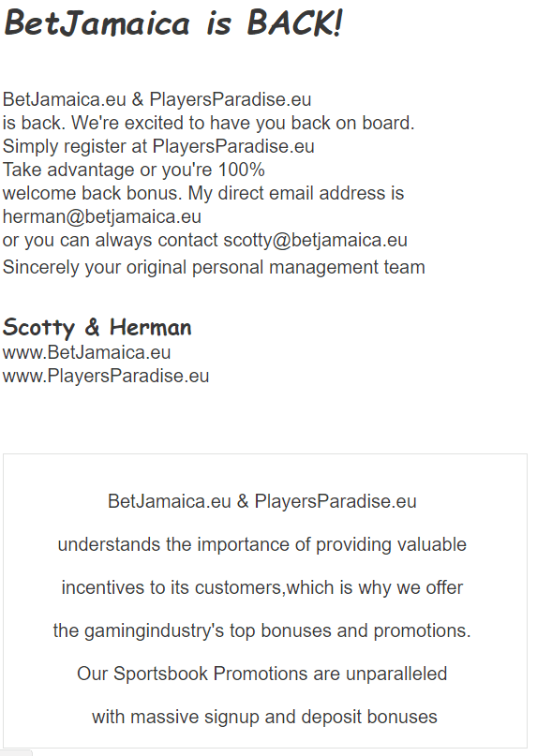
Task: Click the "Scotty & Herman" signature
Action: pyautogui.click(x=97, y=327)
